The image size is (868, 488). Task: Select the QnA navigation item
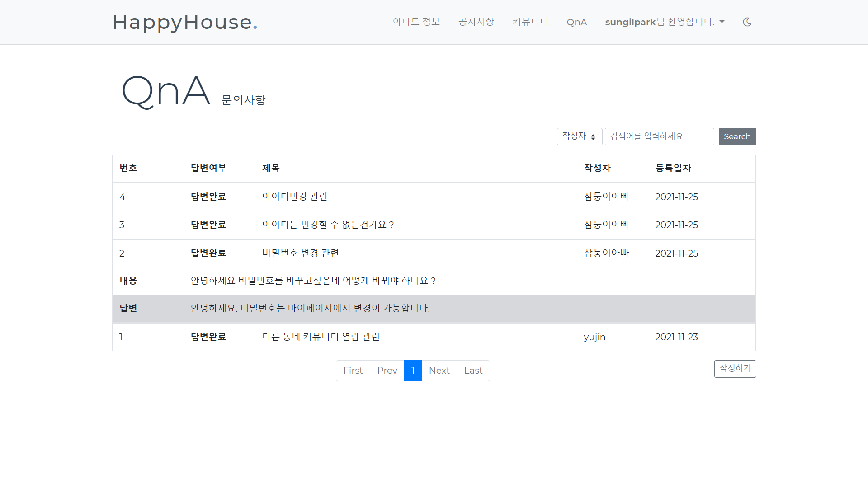click(576, 22)
